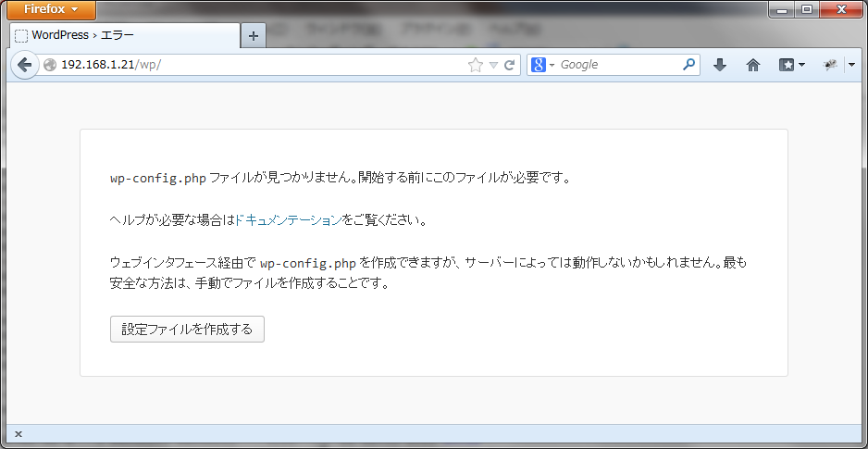Viewport: 868px width, 449px height.
Task: Click the bug add-on icon in the toolbar
Action: 830,66
